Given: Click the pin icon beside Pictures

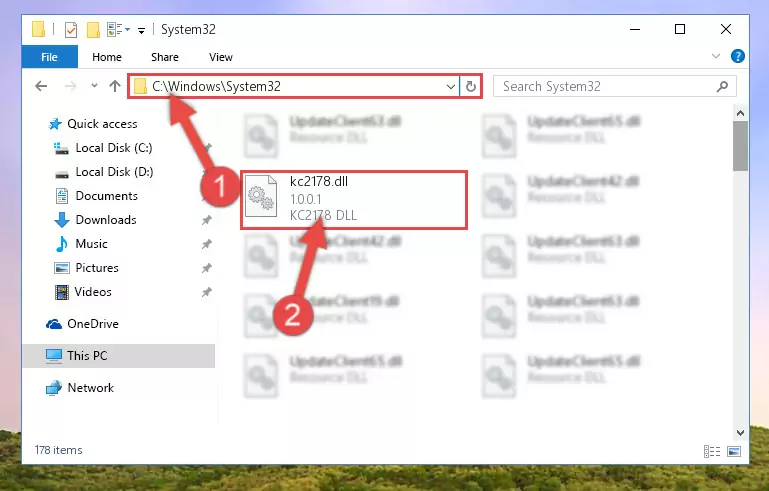Looking at the screenshot, I should coord(206,268).
